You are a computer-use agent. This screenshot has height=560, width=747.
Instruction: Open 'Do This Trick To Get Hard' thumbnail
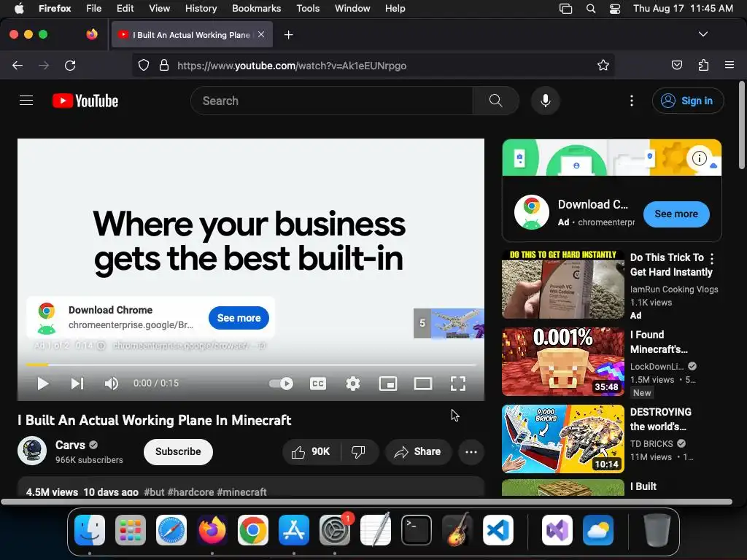(x=563, y=284)
